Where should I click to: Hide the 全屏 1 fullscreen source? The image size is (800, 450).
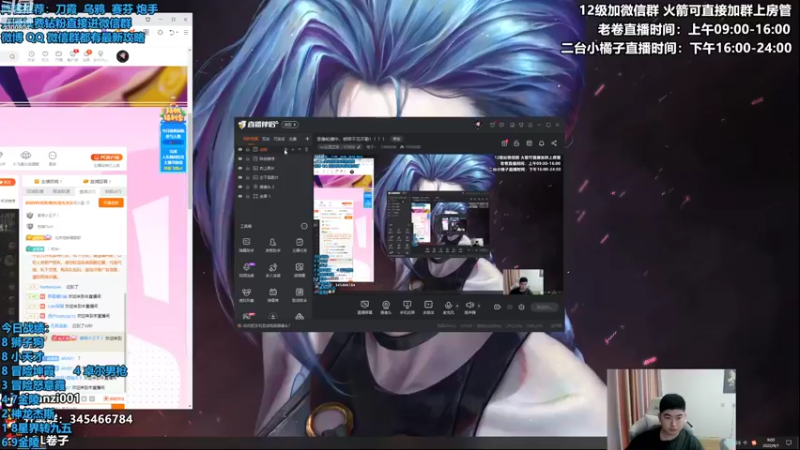pos(240,196)
